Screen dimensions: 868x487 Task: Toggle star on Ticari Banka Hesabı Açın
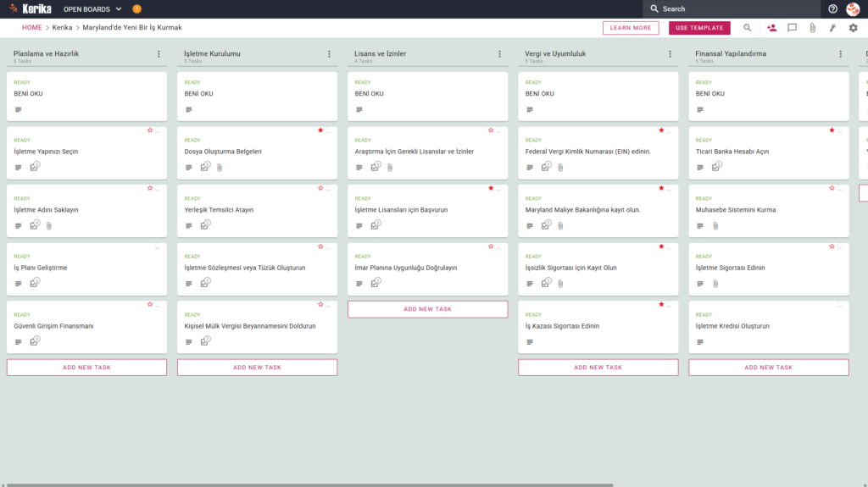832,130
